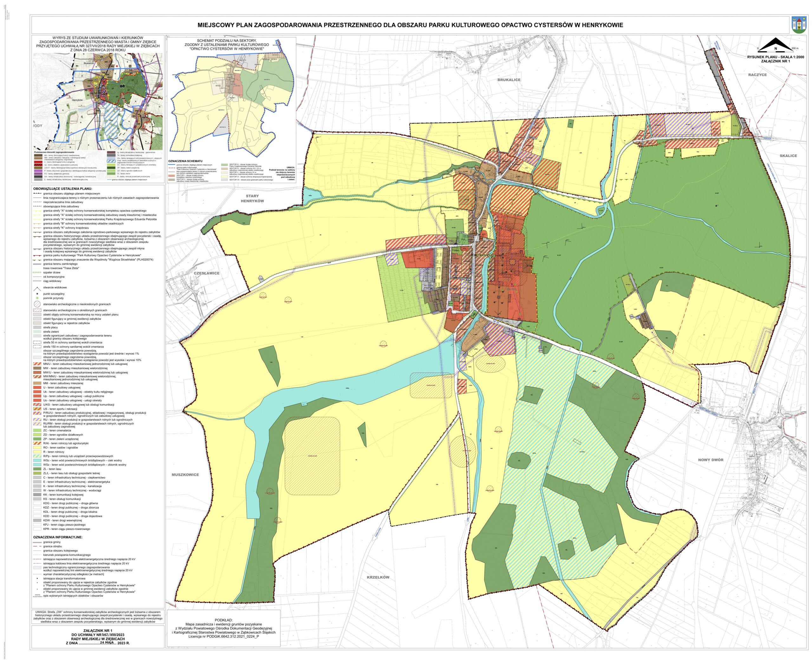Image resolution: width=812 pixels, height=664 pixels.
Task: Click the 'pomnik przyrody' green circle symbol
Action: pos(37,298)
